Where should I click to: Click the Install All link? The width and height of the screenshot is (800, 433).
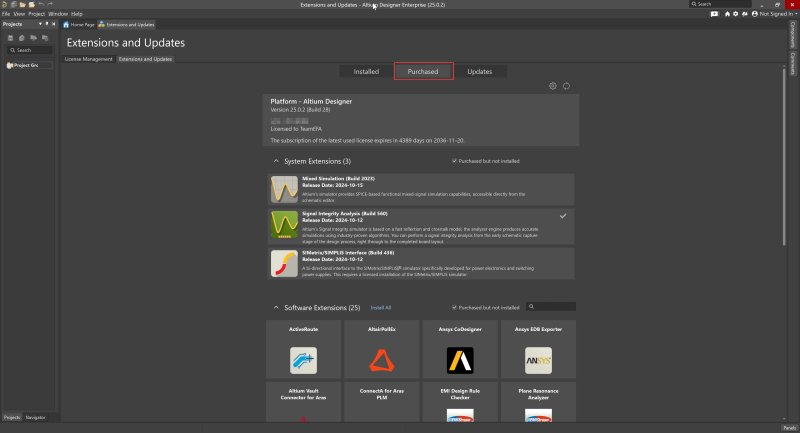(x=381, y=308)
